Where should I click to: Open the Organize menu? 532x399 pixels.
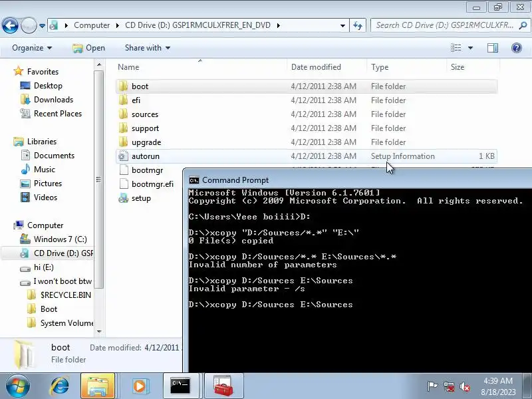point(32,48)
